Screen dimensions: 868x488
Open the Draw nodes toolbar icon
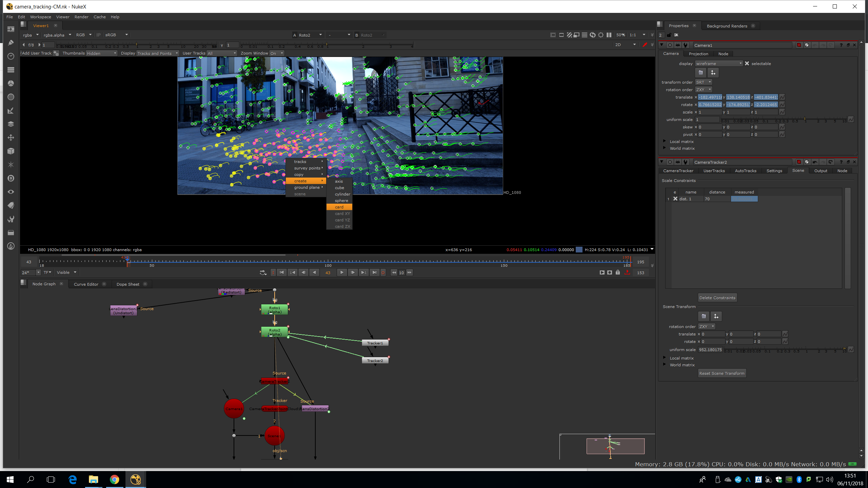[x=11, y=43]
